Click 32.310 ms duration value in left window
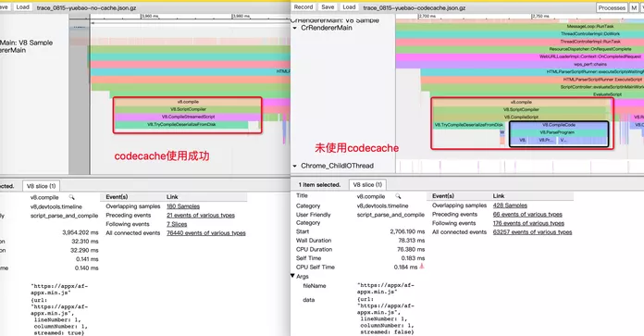644x336 pixels. 85,242
